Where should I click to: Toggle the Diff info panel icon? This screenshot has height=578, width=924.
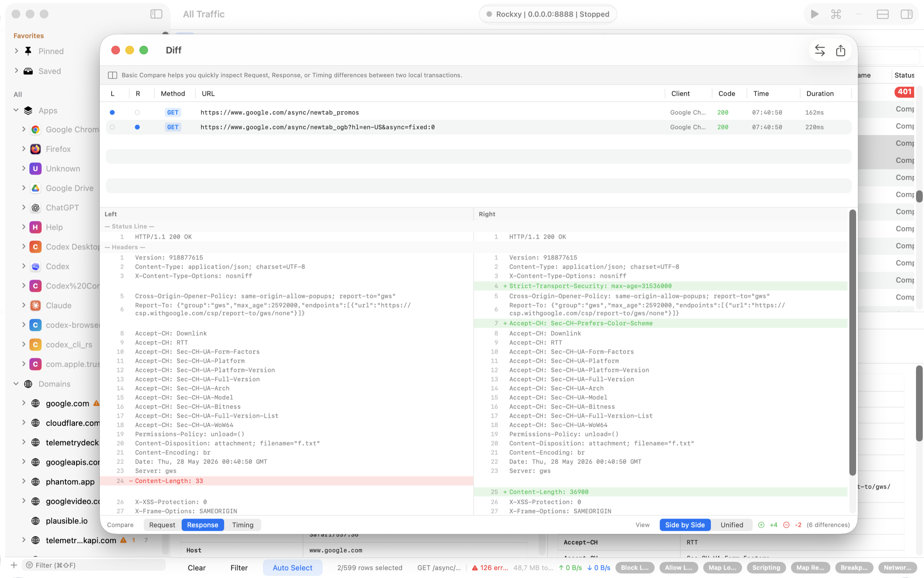coord(112,75)
